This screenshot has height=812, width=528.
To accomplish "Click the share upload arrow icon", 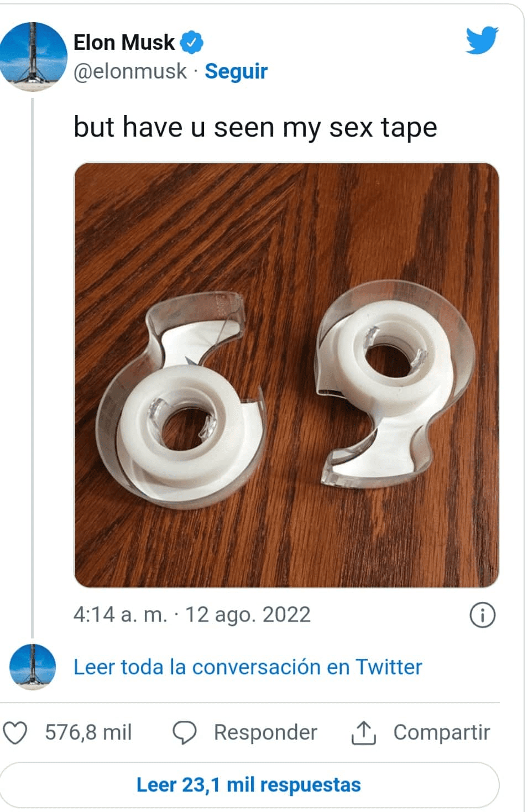I will (x=364, y=732).
